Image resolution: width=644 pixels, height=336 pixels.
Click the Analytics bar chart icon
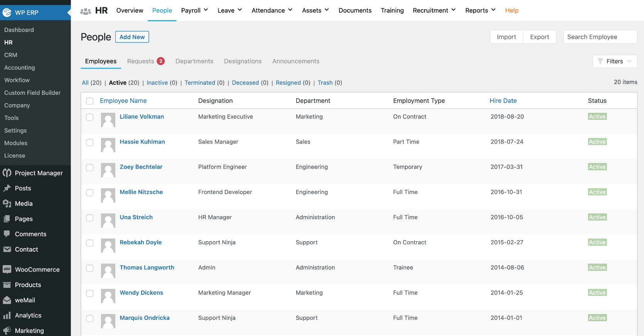point(7,316)
